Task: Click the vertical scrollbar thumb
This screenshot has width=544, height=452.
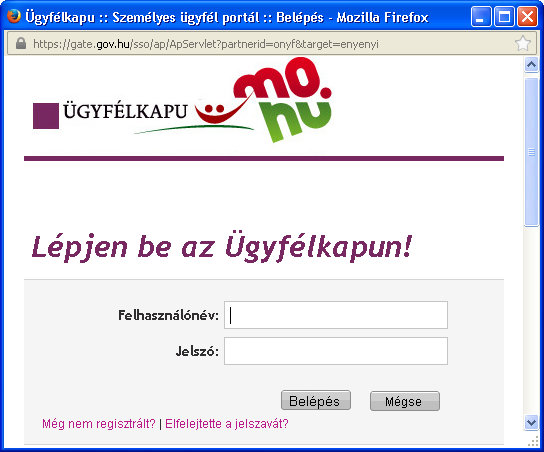Action: click(x=531, y=152)
